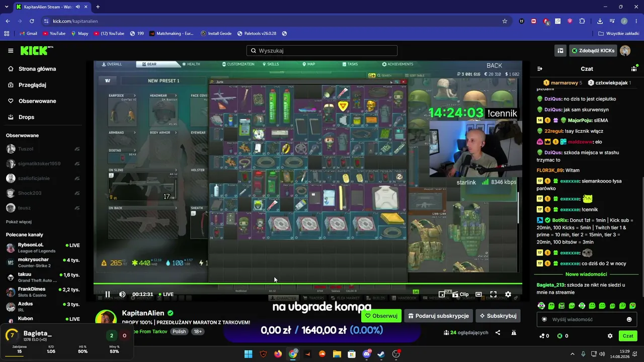The image size is (644, 362).
Task: Click Nowe wiadomości to jump to new messages
Action: [x=586, y=275]
